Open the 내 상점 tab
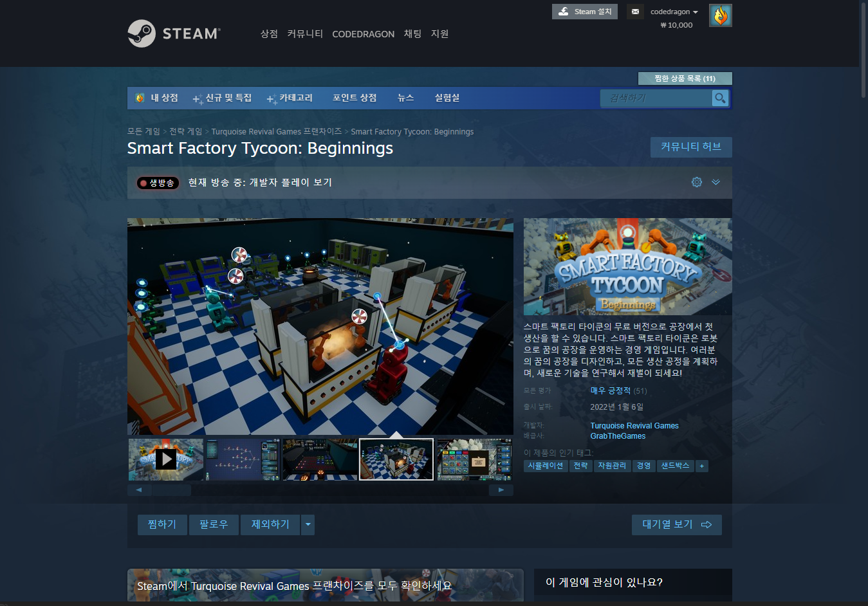Image resolution: width=868 pixels, height=606 pixels. [x=158, y=98]
